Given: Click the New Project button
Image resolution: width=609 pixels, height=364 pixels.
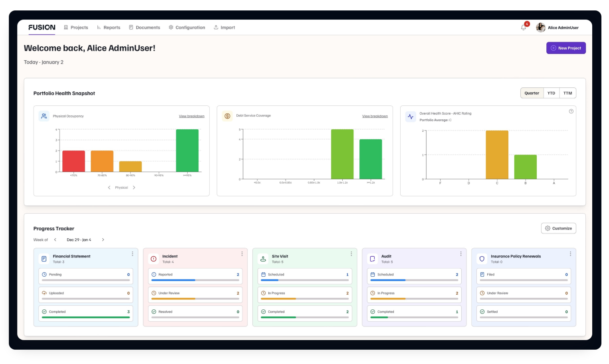Looking at the screenshot, I should coord(566,48).
